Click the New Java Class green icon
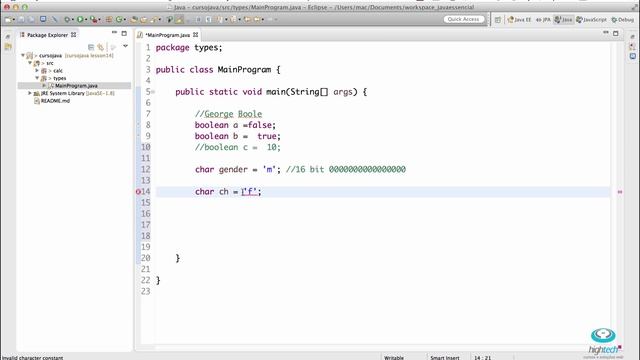This screenshot has height=360, width=640. click(x=119, y=20)
